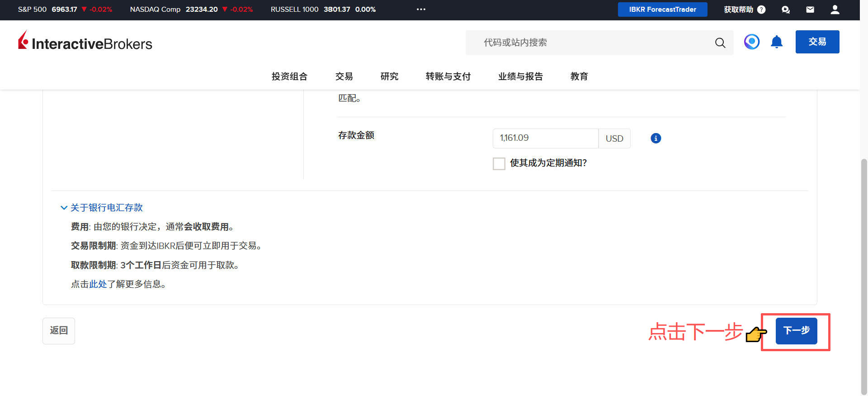This screenshot has width=868, height=396.
Task: Open the 研究 menu
Action: point(389,76)
